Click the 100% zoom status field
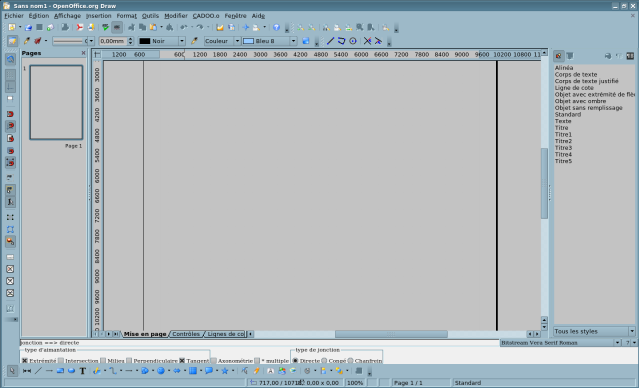Image resolution: width=639 pixels, height=388 pixels. click(x=355, y=383)
